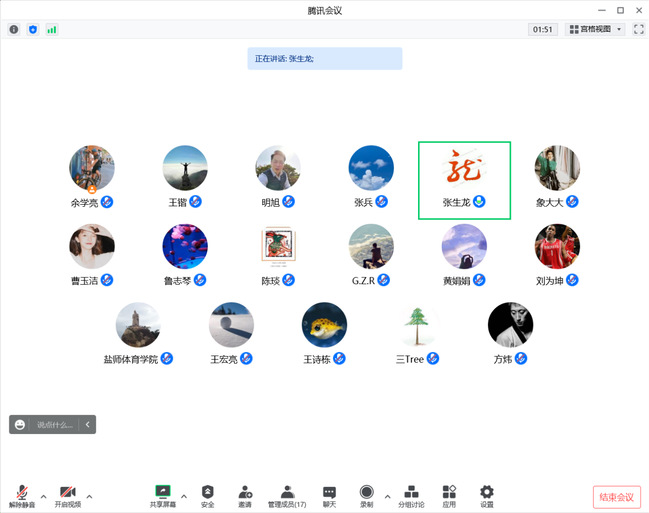Open the 邀请 invite dialog
The height and width of the screenshot is (513, 649).
pyautogui.click(x=245, y=496)
